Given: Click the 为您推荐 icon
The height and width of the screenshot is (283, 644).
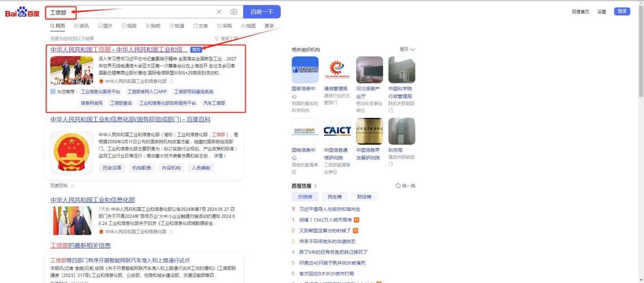Looking at the screenshot, I should pyautogui.click(x=53, y=92).
